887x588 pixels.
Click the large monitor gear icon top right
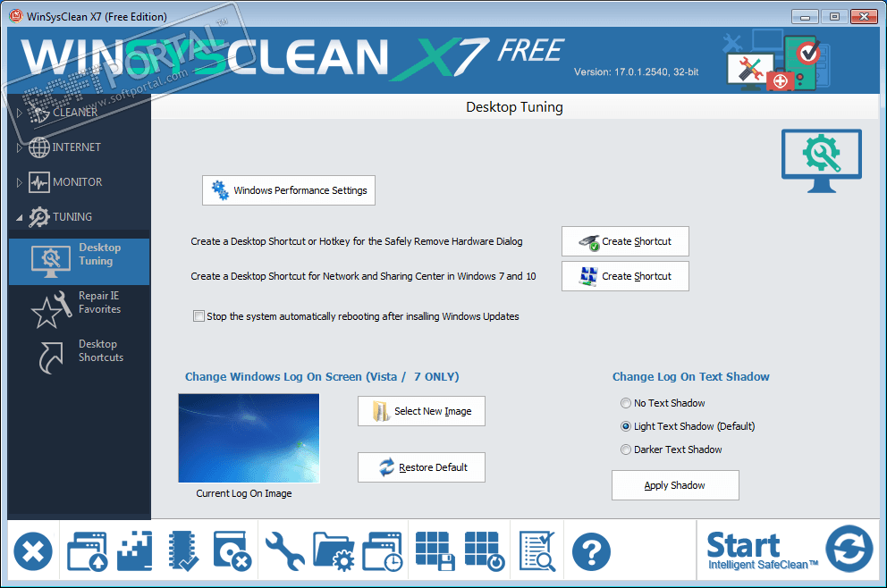click(822, 161)
